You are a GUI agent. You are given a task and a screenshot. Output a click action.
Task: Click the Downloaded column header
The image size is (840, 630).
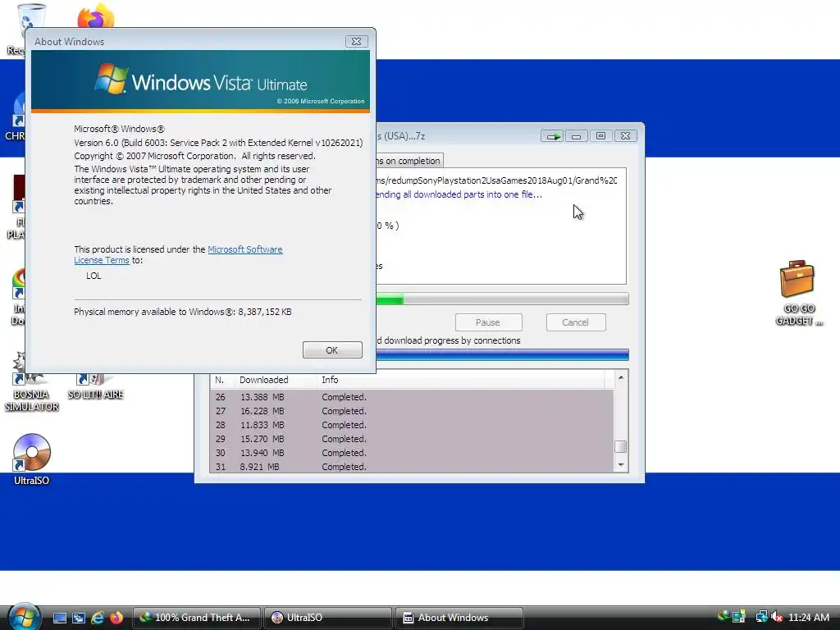(276, 380)
